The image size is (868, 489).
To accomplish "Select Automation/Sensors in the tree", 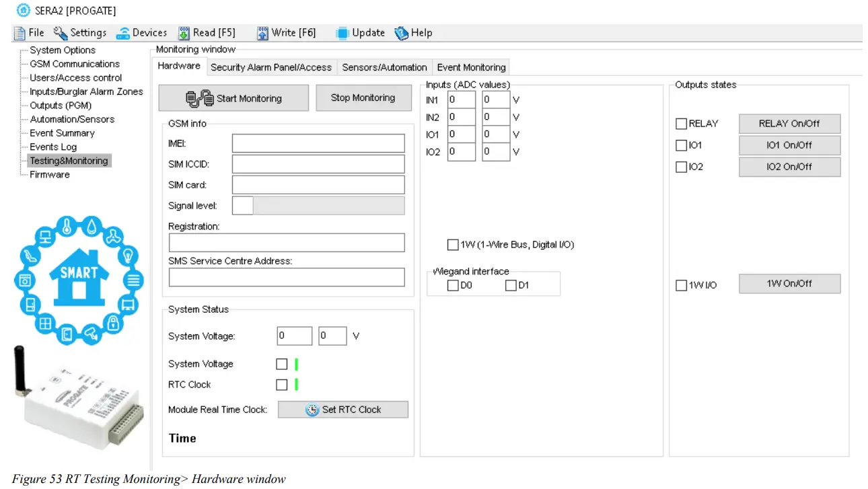I will tap(72, 119).
